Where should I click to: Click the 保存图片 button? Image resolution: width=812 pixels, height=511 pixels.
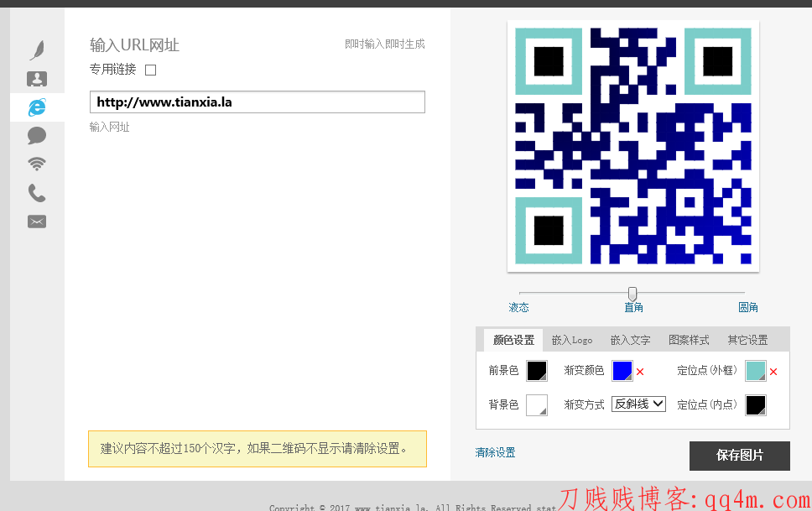click(740, 456)
